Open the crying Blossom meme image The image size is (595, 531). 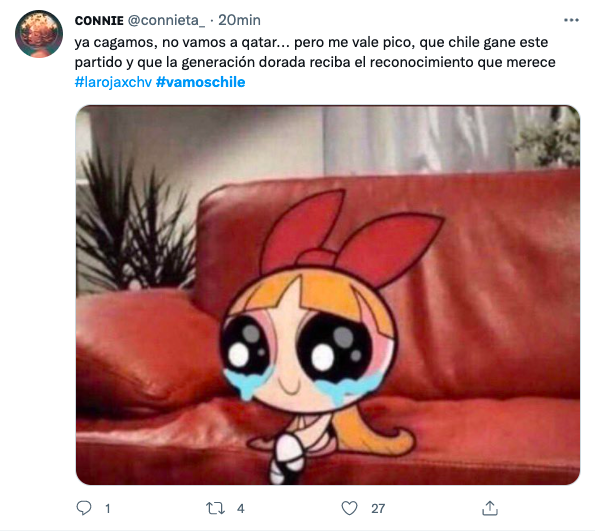[328, 295]
